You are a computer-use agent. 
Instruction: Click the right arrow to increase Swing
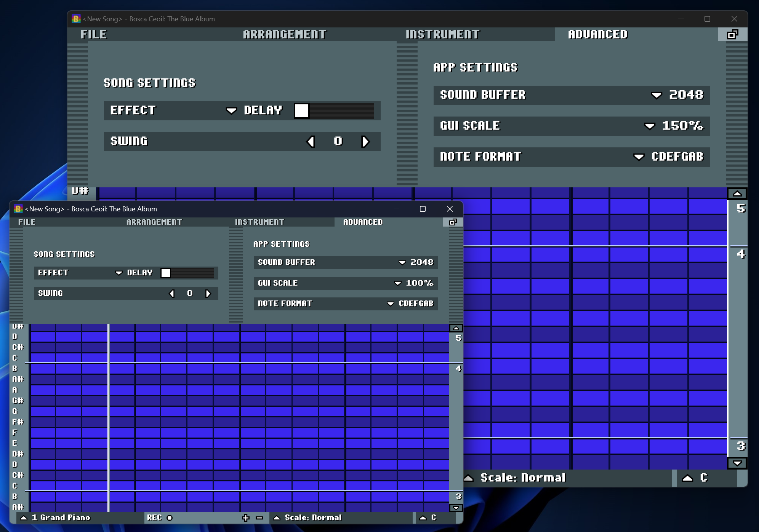(365, 141)
